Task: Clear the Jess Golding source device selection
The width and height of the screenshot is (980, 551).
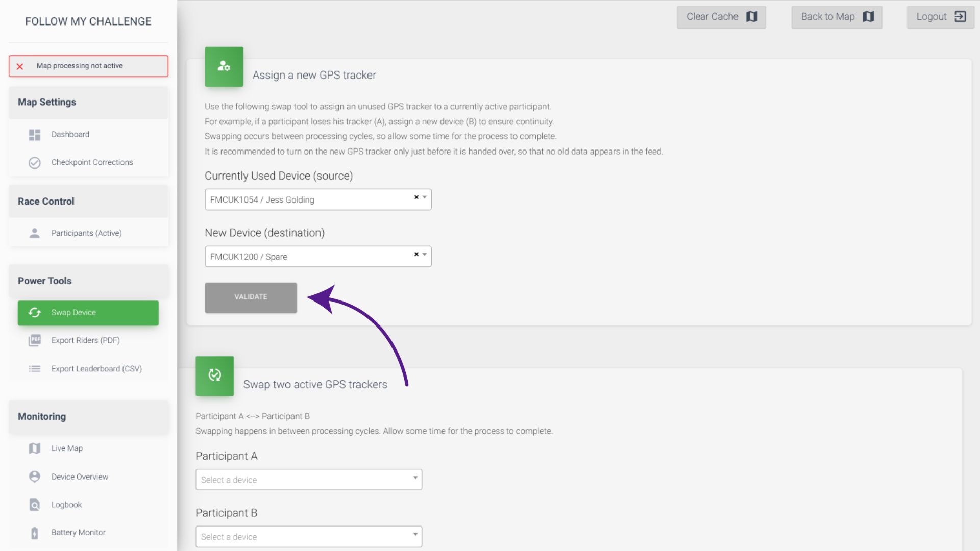Action: click(x=416, y=197)
